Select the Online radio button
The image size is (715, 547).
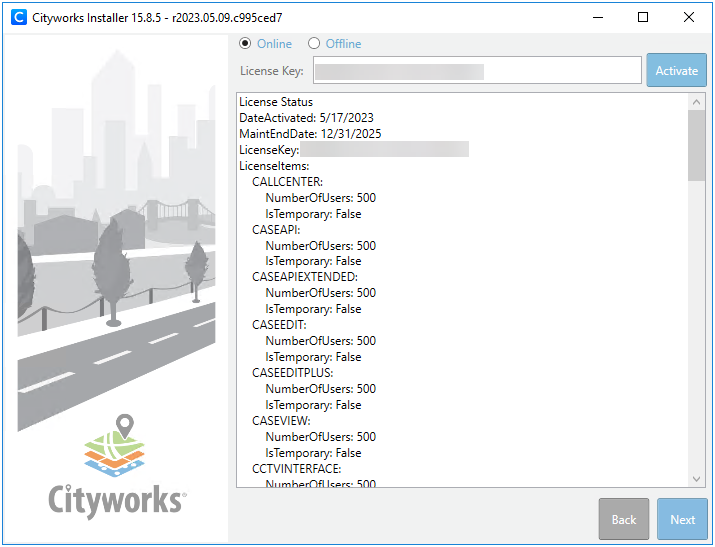[x=246, y=44]
